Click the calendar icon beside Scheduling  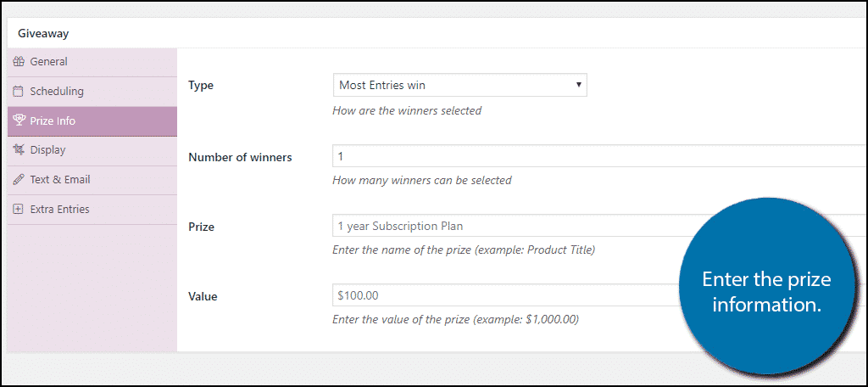(x=19, y=92)
